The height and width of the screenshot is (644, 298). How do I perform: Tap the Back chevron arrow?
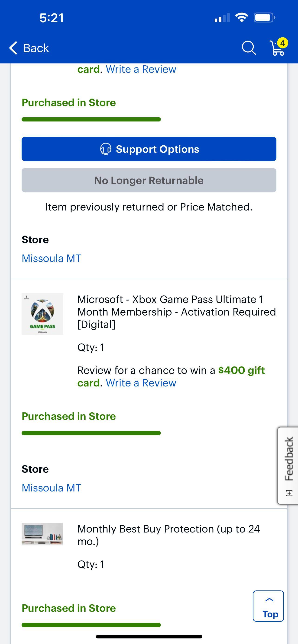point(13,48)
